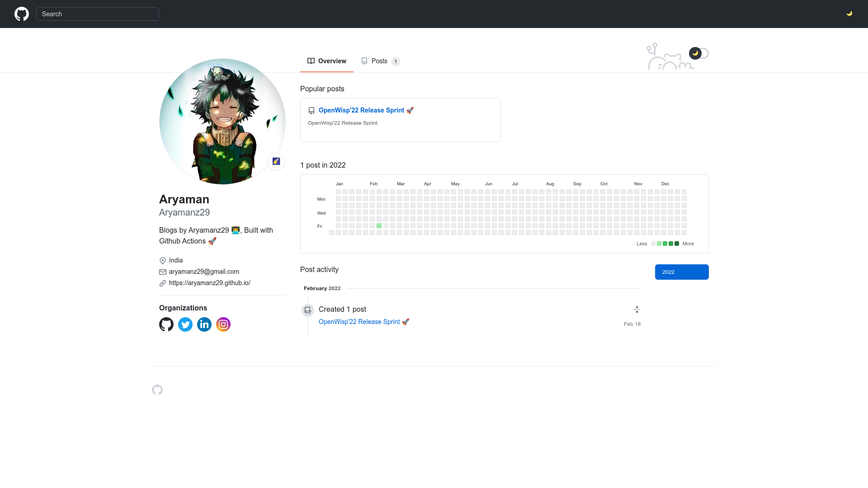
Task: Open aryamanz29@gmail.com email link
Action: click(204, 272)
